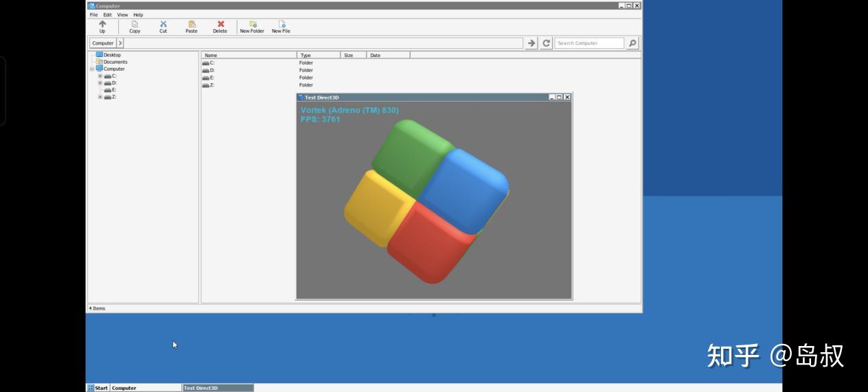The height and width of the screenshot is (392, 868).
Task: Click the Search Computer input field
Action: [x=589, y=43]
